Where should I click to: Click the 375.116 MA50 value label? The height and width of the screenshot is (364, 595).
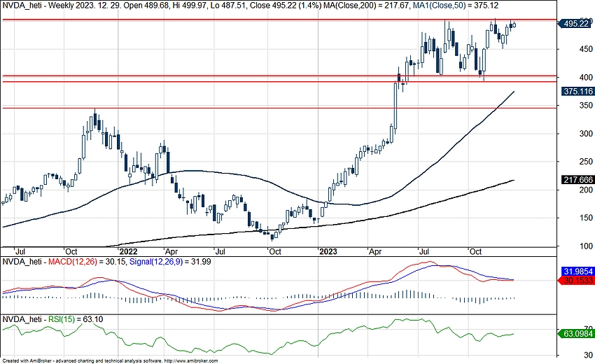pos(578,91)
